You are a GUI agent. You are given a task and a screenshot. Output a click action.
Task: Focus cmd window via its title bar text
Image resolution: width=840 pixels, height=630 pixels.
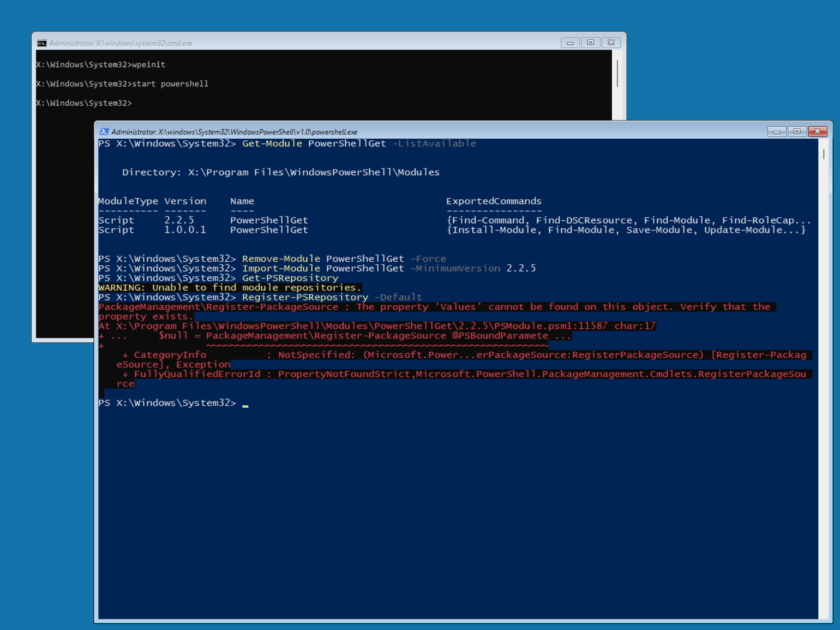coord(120,43)
